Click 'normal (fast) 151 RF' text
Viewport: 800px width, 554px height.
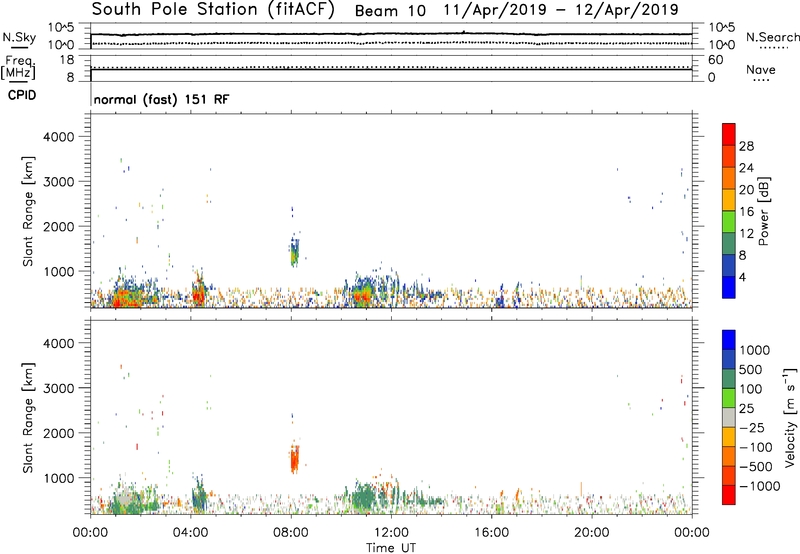click(161, 99)
